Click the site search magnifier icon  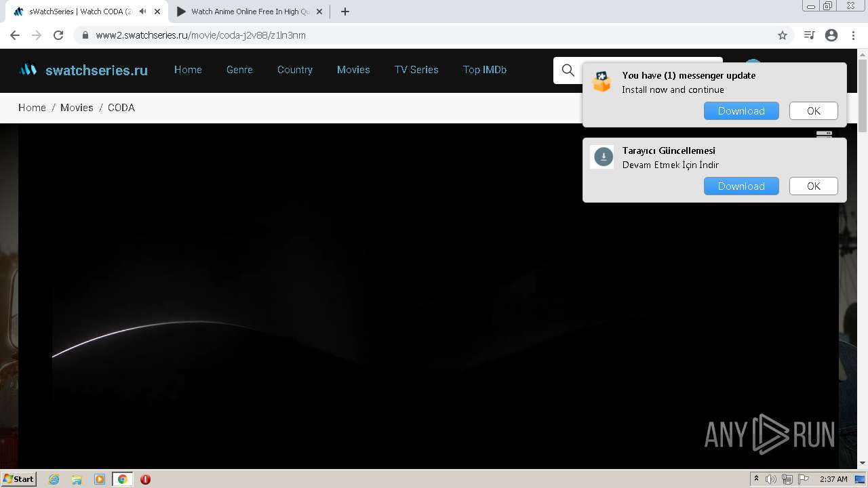tap(568, 70)
